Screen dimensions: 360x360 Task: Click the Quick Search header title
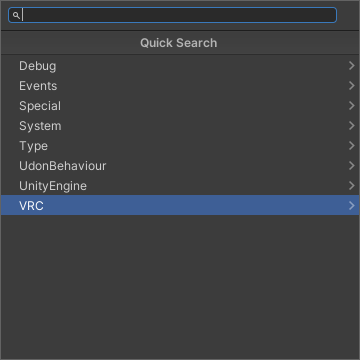[x=179, y=43]
